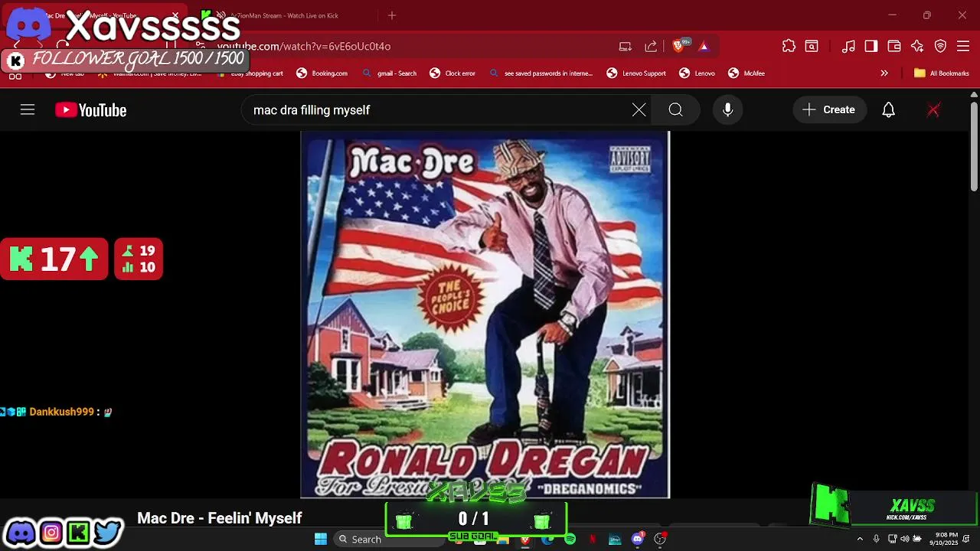Start voice search with the microphone
This screenshot has width=980, height=551.
[727, 110]
